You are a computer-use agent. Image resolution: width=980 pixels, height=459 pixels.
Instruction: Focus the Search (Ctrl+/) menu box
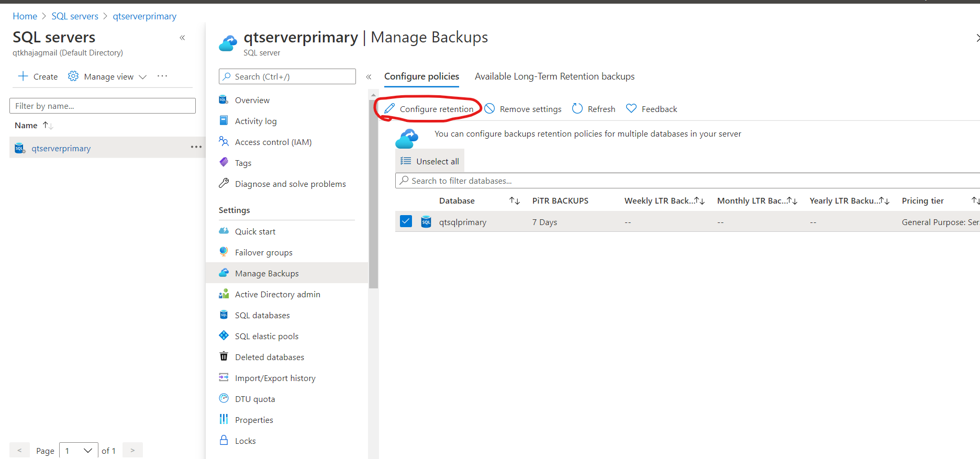[x=287, y=76]
